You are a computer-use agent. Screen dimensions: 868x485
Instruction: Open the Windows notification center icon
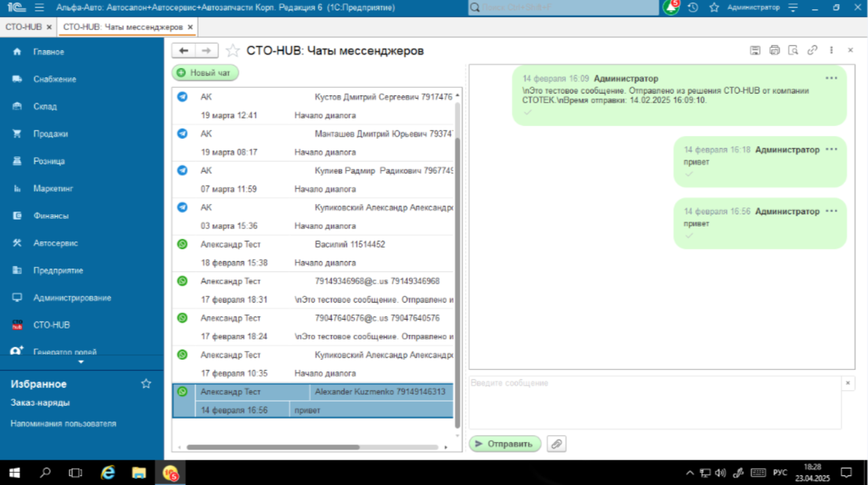pos(846,472)
